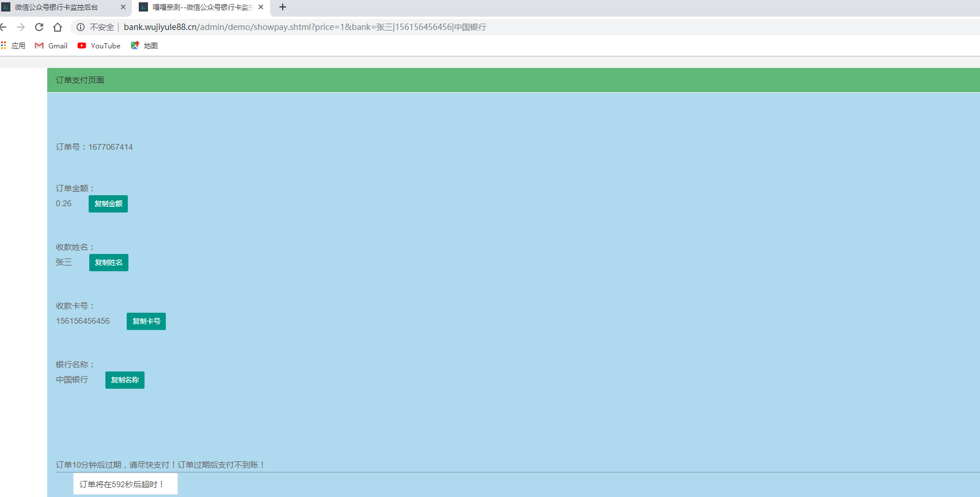Open the Gmail bookmark
The image size is (980, 497).
[51, 45]
